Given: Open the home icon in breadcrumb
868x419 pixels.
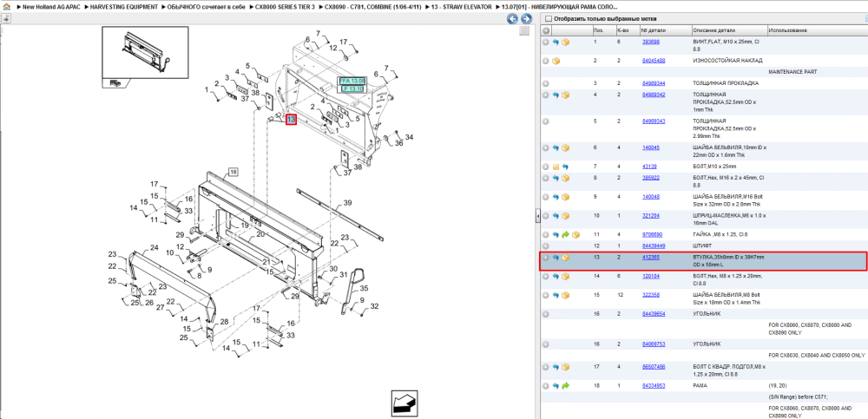Looking at the screenshot, I should (7, 7).
